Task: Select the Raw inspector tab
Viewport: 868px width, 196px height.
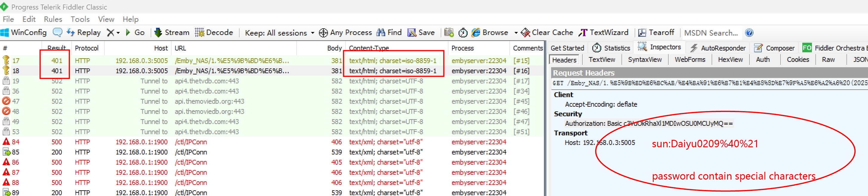Action: point(828,60)
